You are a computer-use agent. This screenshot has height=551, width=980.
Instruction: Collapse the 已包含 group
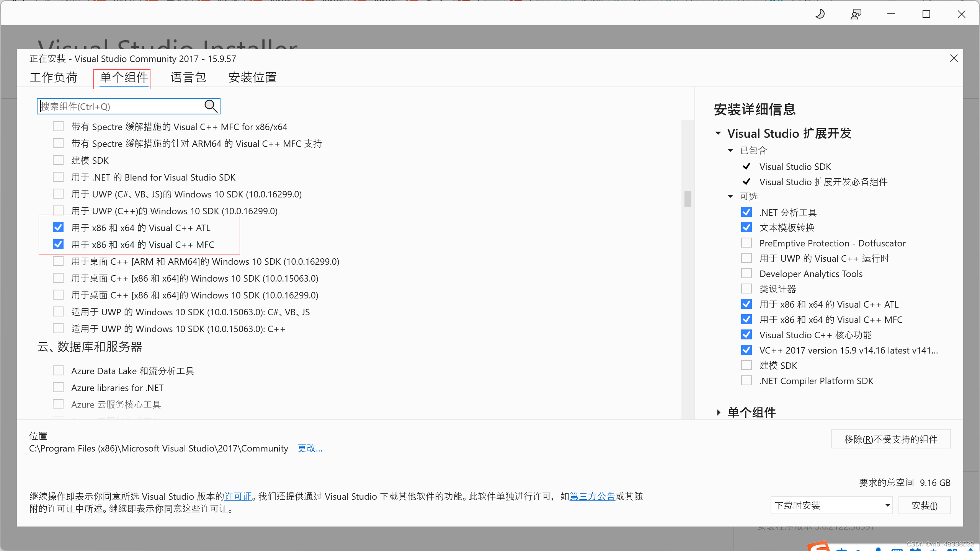pos(730,150)
